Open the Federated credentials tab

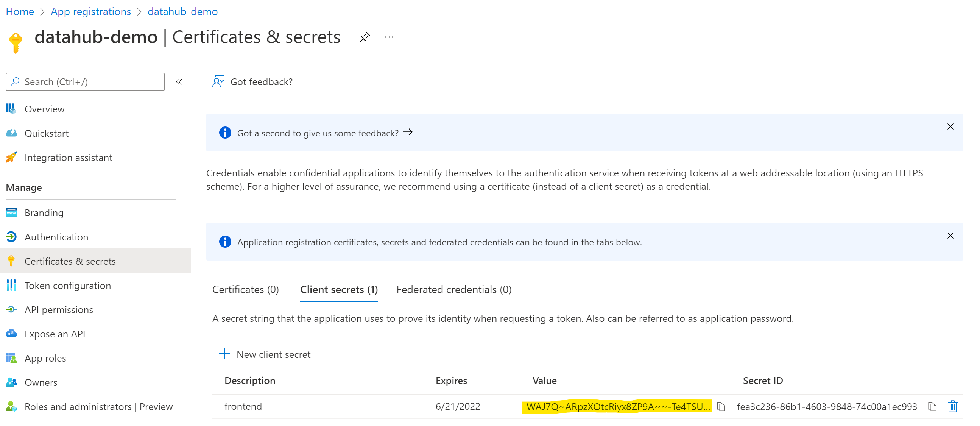(x=454, y=289)
